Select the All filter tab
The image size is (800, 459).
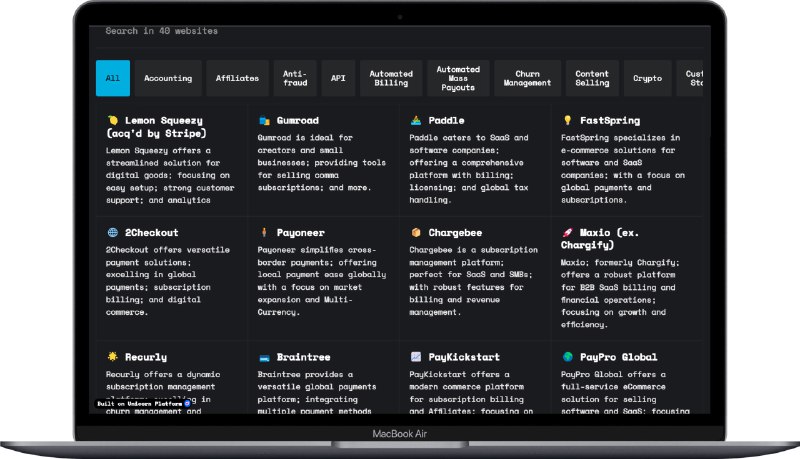pos(113,78)
